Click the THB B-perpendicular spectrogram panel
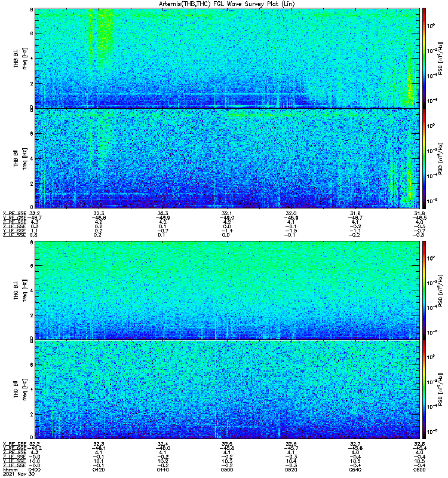Image resolution: width=448 pixels, height=478 pixels. pos(227,58)
